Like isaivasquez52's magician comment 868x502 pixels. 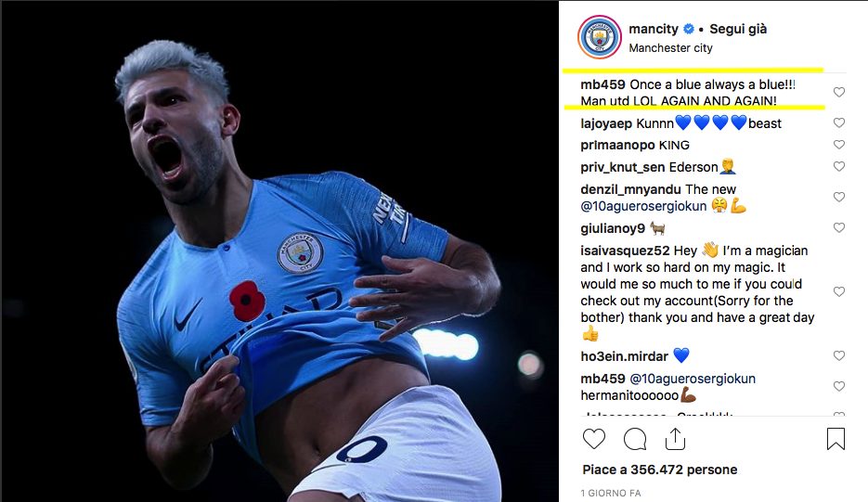point(839,291)
